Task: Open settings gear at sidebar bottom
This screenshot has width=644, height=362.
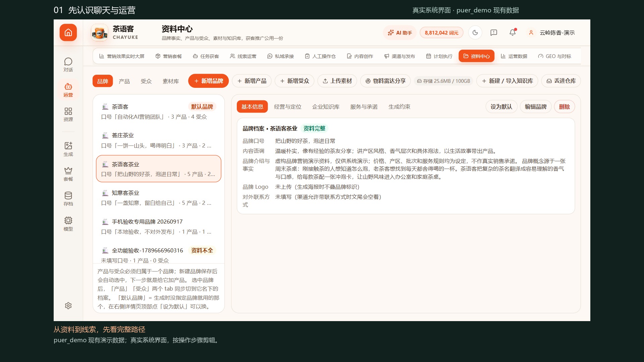Action: coord(68,306)
